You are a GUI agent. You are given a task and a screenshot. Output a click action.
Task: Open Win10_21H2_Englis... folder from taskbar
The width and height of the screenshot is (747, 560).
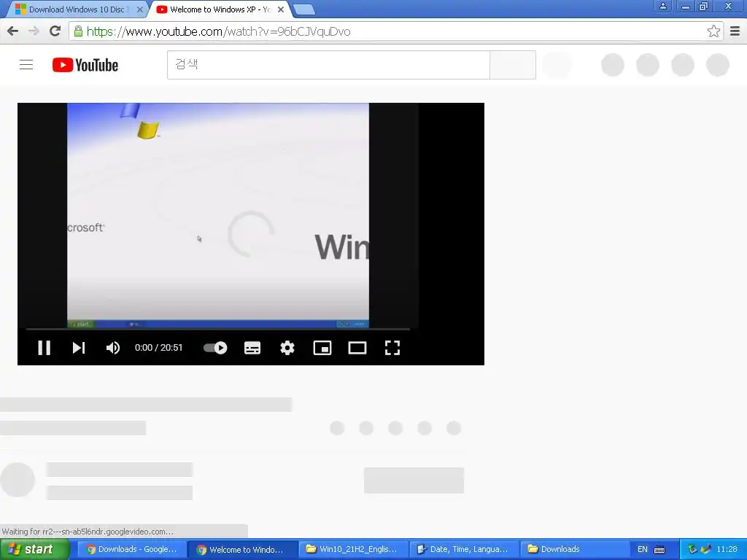tap(352, 550)
